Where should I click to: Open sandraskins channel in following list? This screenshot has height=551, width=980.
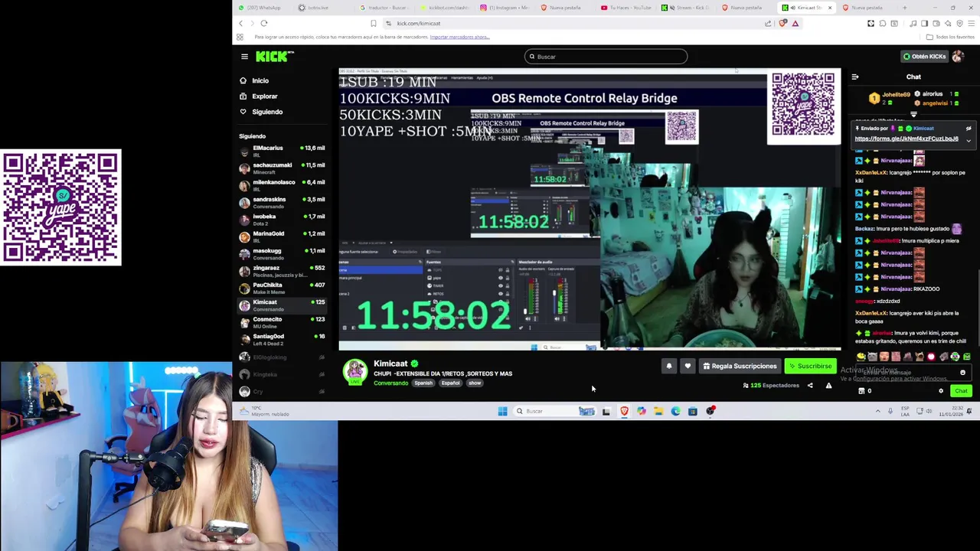(282, 202)
